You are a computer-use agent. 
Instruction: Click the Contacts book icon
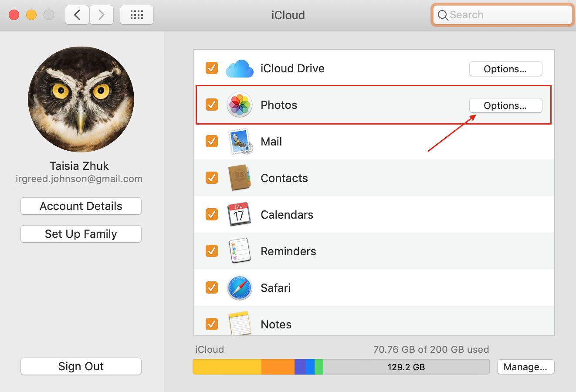click(x=240, y=178)
